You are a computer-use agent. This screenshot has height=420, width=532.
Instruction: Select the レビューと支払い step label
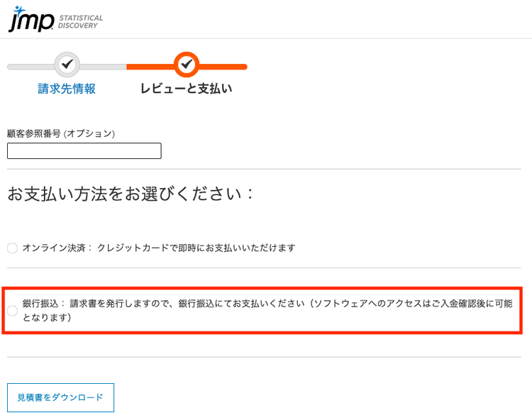(x=186, y=89)
